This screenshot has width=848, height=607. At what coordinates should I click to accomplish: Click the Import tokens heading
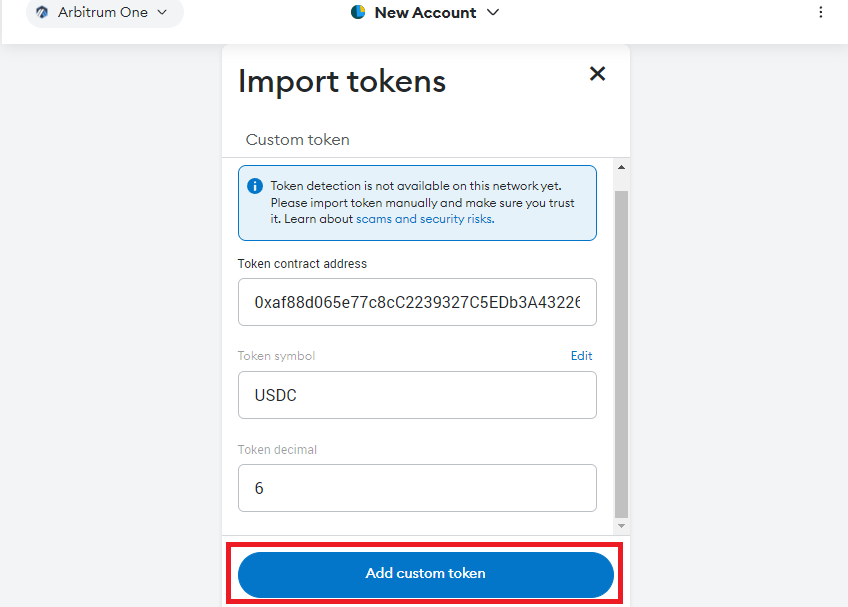(x=342, y=82)
